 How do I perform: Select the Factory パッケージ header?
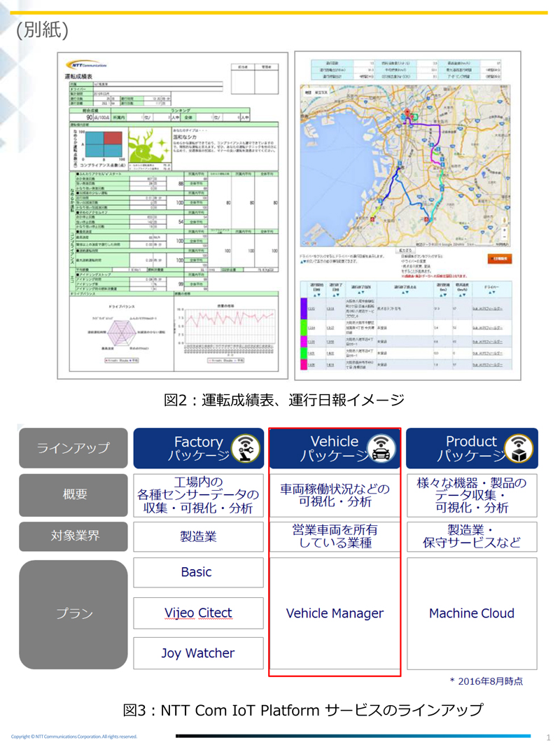[x=199, y=449]
